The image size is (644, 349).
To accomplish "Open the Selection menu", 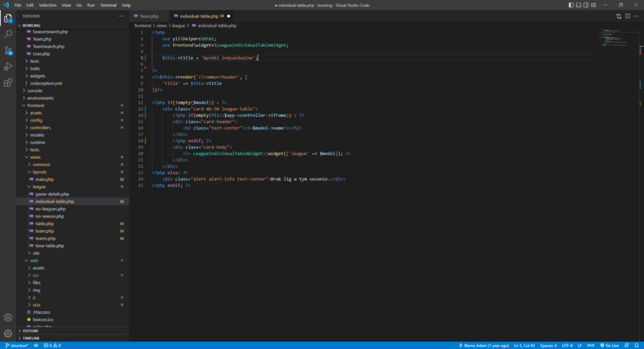I will [48, 5].
